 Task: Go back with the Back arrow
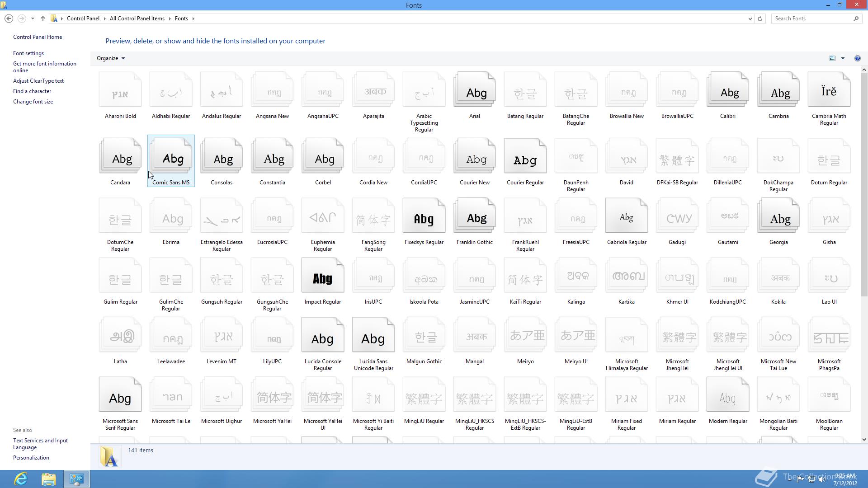coord(9,19)
